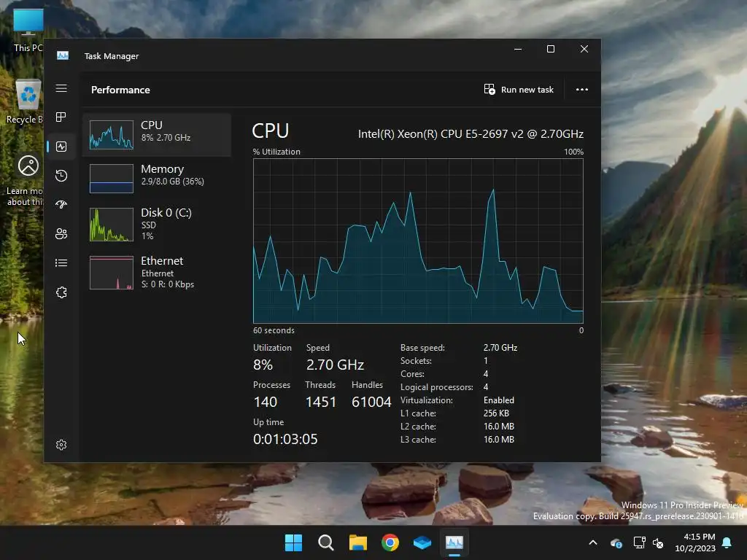Click the CPU mini graph thumbnail
Screen dimensions: 747x560
112,135
